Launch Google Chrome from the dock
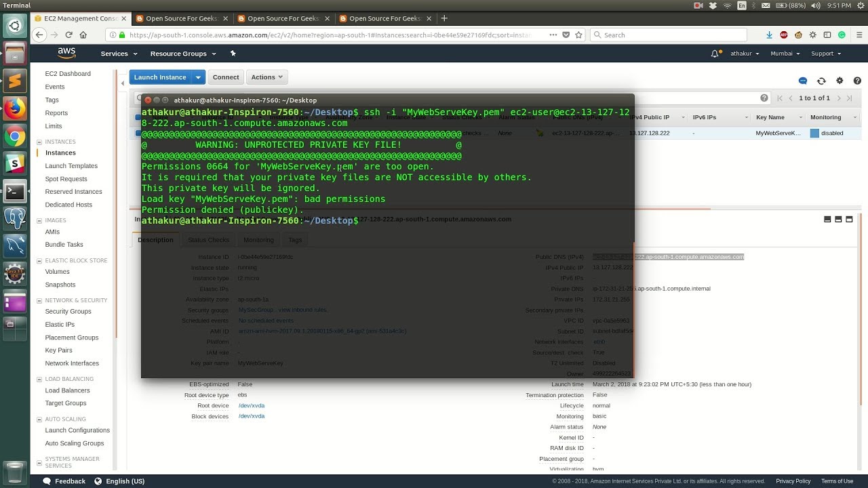The width and height of the screenshot is (868, 488). click(14, 137)
